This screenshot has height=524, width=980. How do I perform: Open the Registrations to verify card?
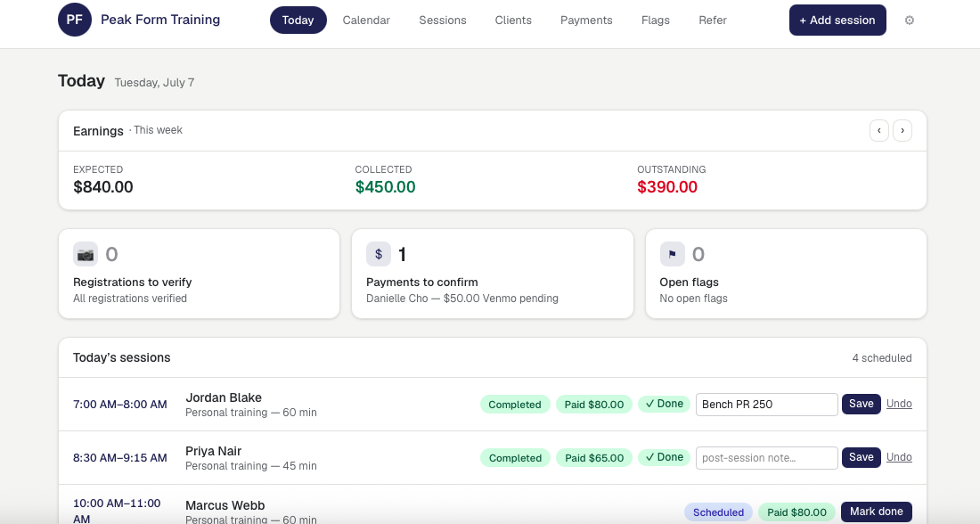point(199,274)
